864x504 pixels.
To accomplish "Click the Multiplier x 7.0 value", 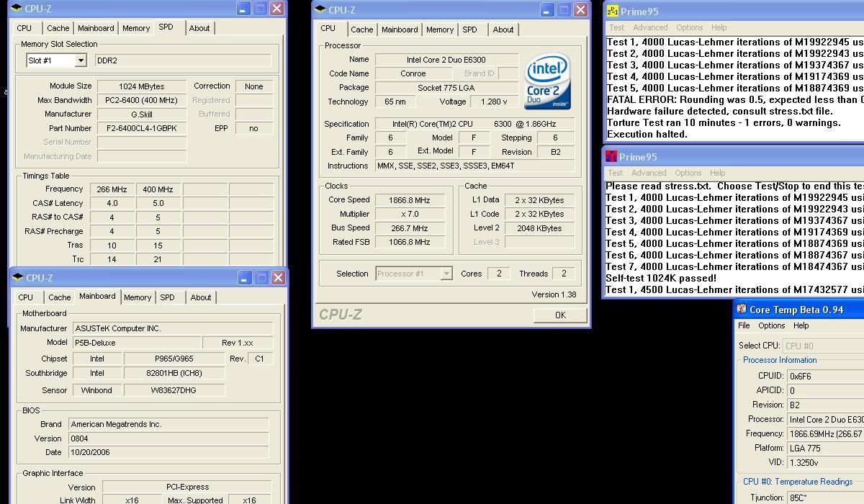I will [x=410, y=214].
